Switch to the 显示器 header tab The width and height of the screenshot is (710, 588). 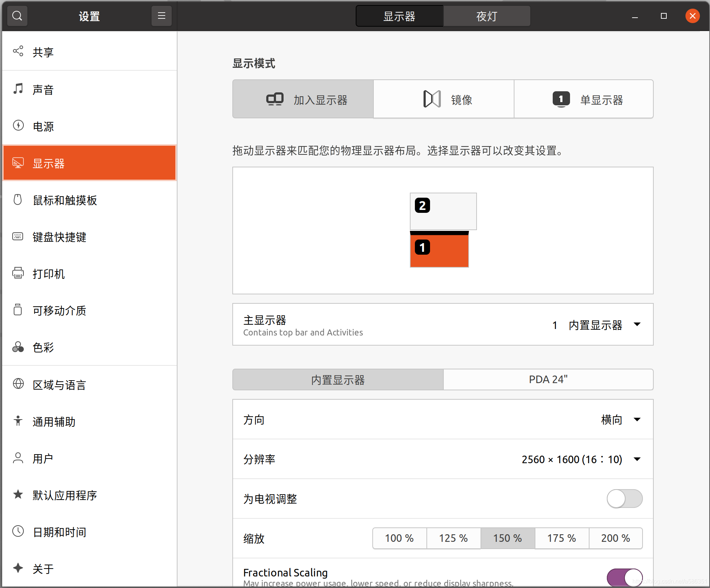click(399, 16)
